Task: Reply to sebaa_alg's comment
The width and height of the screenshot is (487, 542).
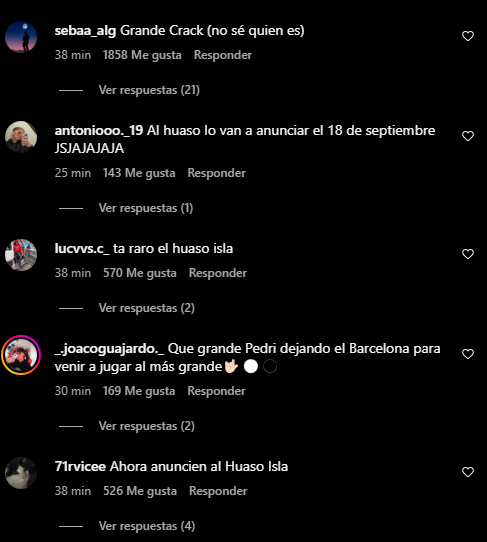Action: pos(223,55)
